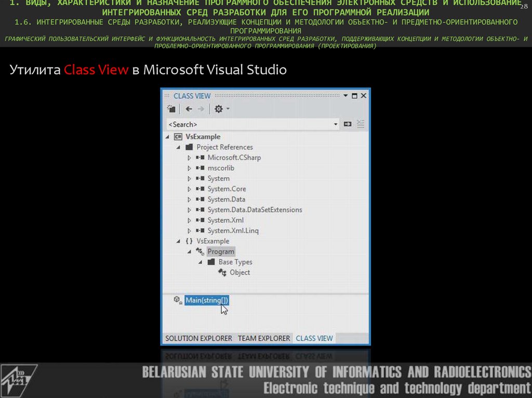This screenshot has height=398, width=532.
Task: Click the Project References folder icon
Action: (x=189, y=147)
